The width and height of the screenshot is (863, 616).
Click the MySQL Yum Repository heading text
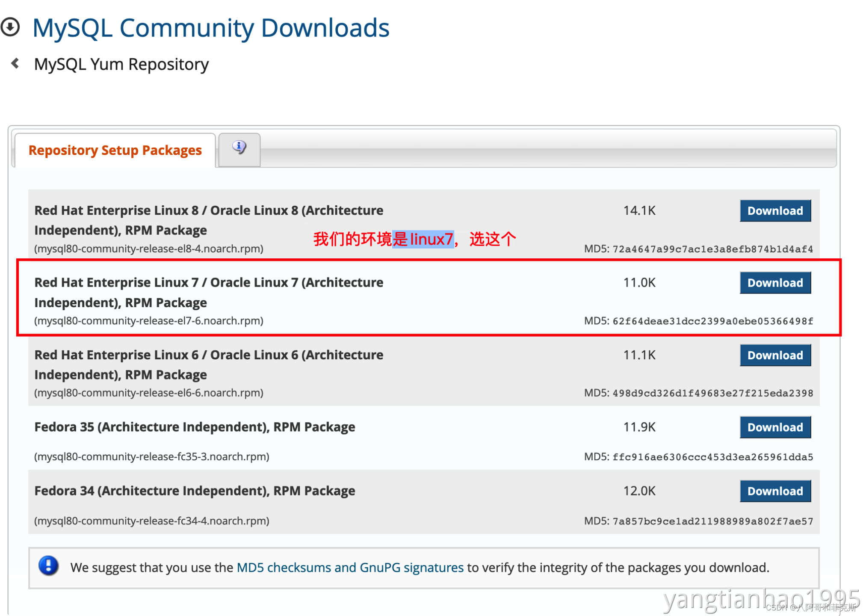point(121,65)
